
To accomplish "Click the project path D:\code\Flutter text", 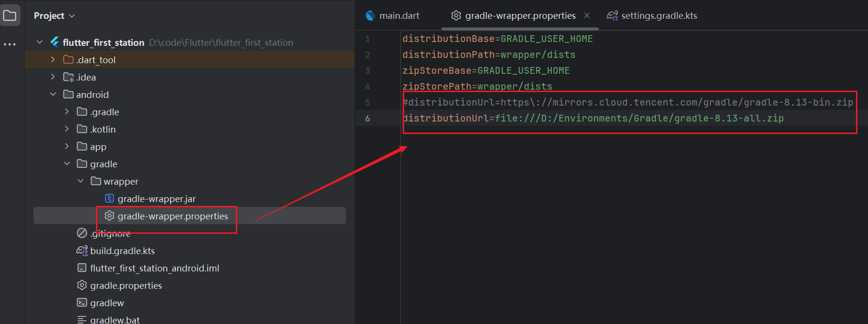I will (x=221, y=42).
